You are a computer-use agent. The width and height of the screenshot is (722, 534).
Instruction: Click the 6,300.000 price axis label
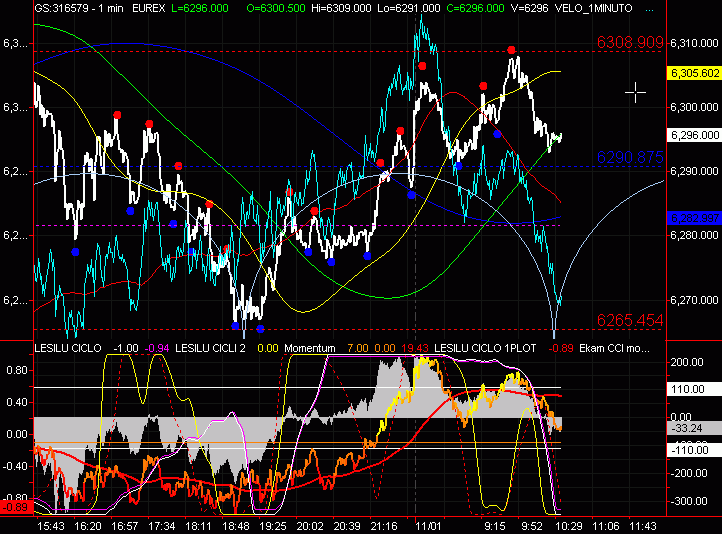click(x=694, y=107)
